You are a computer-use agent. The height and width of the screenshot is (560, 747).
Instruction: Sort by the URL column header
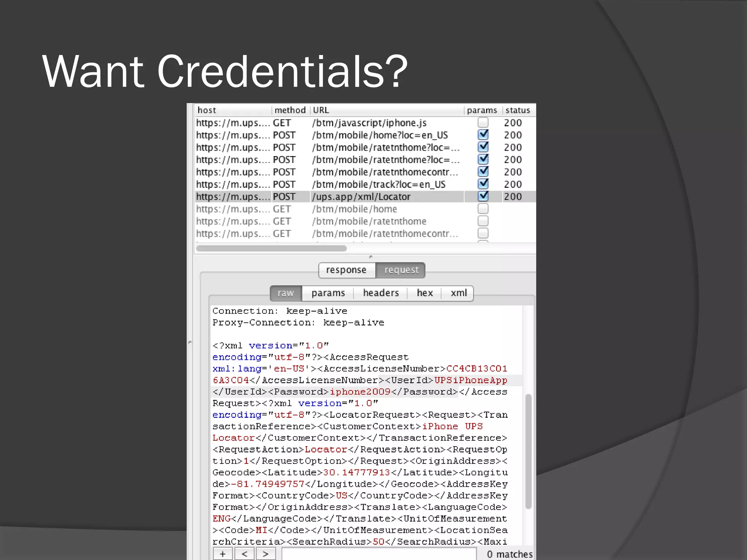387,110
